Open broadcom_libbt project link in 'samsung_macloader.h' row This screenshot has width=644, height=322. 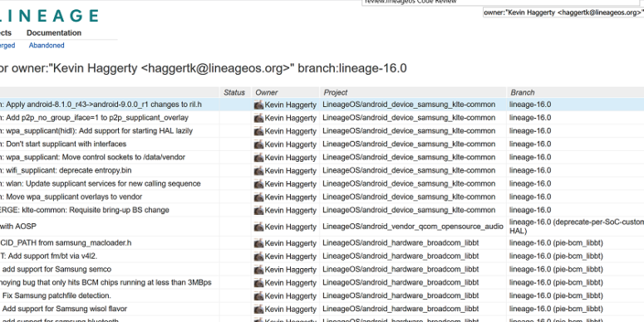click(x=401, y=243)
